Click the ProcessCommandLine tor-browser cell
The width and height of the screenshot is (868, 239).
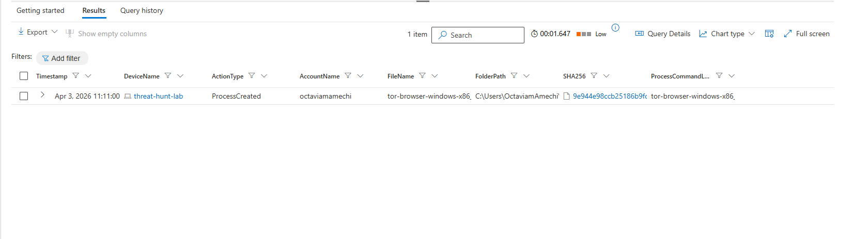(x=693, y=96)
